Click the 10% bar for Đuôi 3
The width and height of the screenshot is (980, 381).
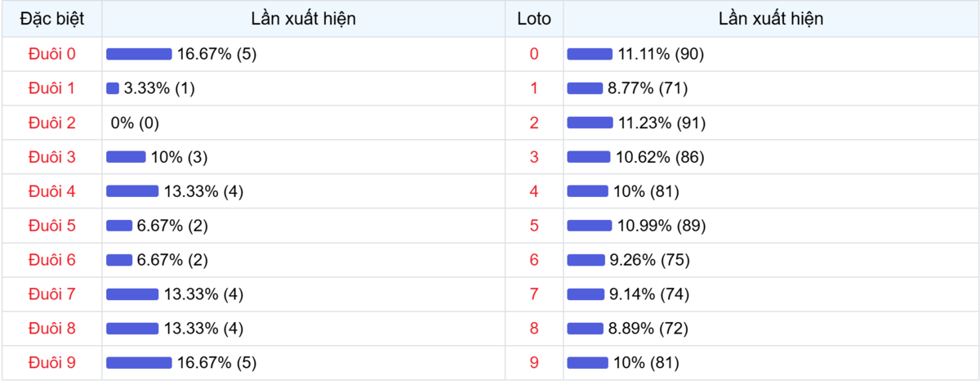[126, 157]
